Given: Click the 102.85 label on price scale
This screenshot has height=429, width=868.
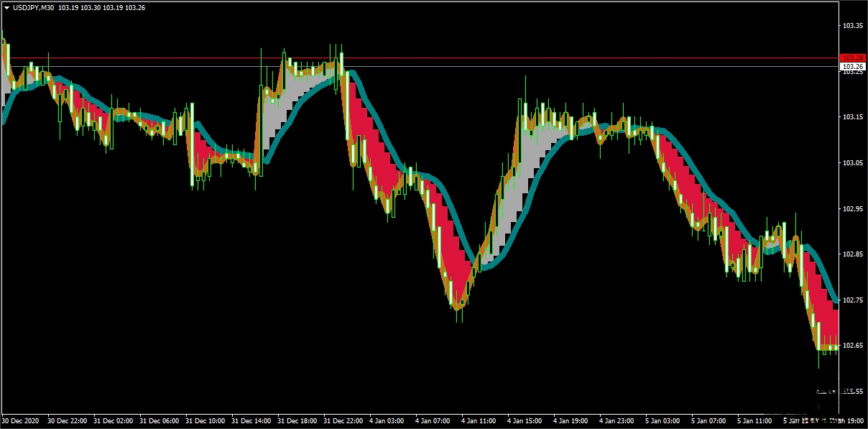Looking at the screenshot, I should (x=853, y=254).
